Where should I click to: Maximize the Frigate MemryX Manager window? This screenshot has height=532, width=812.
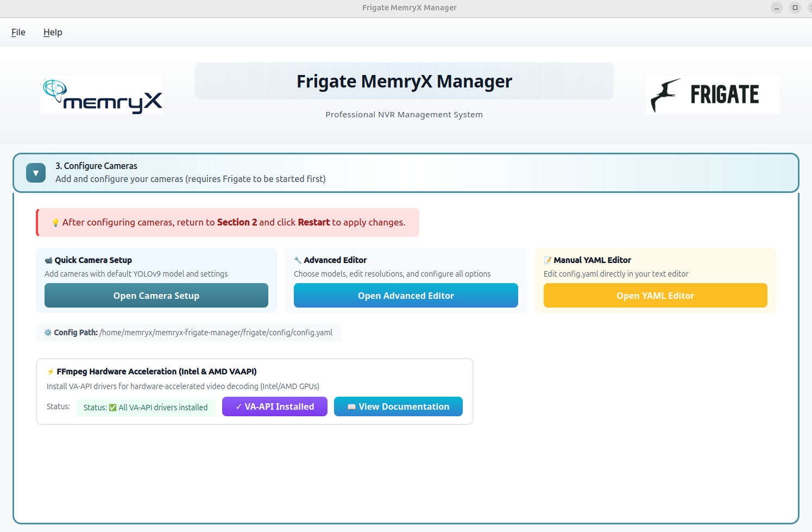point(795,8)
